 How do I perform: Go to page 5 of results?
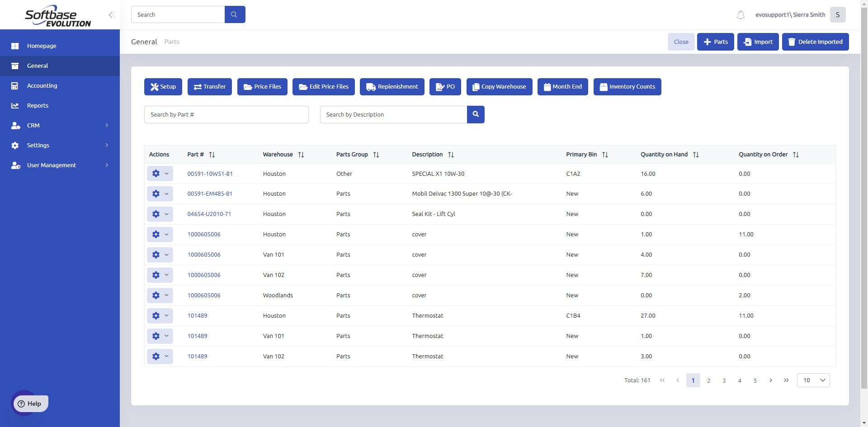[x=755, y=380]
